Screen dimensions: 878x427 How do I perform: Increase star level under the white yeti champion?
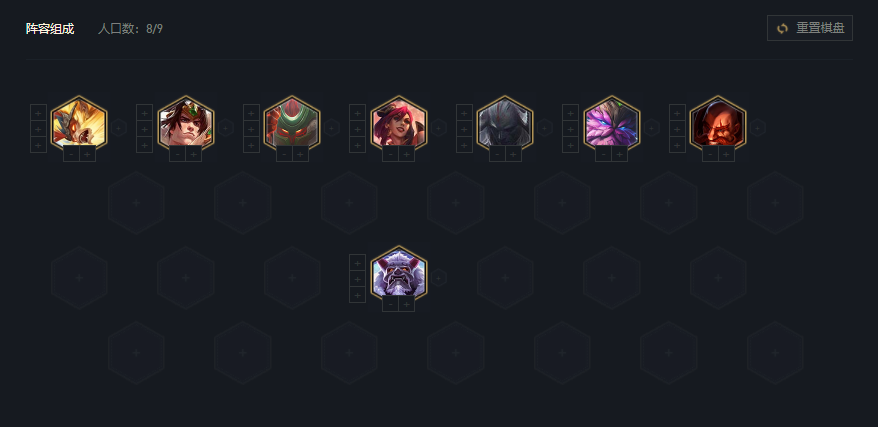pyautogui.click(x=407, y=304)
